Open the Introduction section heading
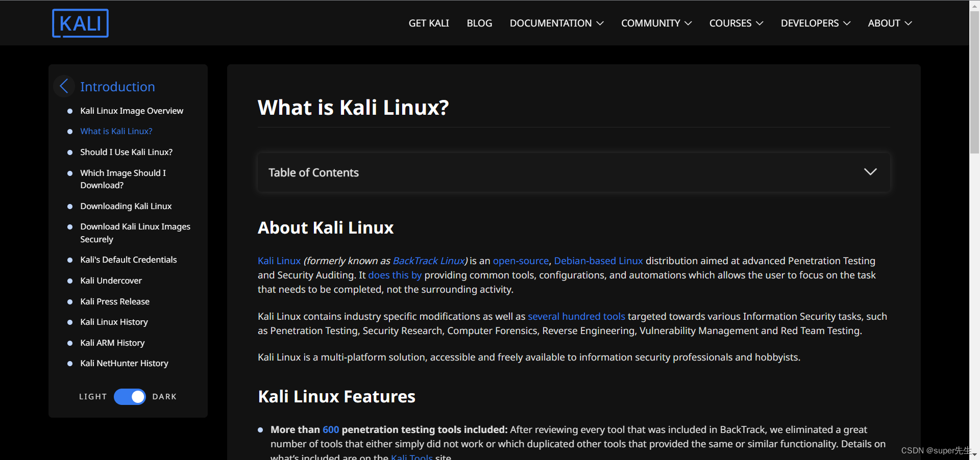Screen dimensions: 980x460 [x=117, y=87]
